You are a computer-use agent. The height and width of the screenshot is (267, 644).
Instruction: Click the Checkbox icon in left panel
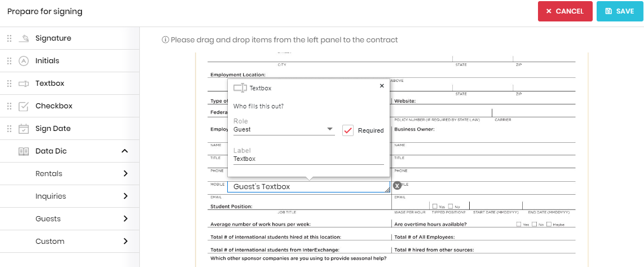24,106
